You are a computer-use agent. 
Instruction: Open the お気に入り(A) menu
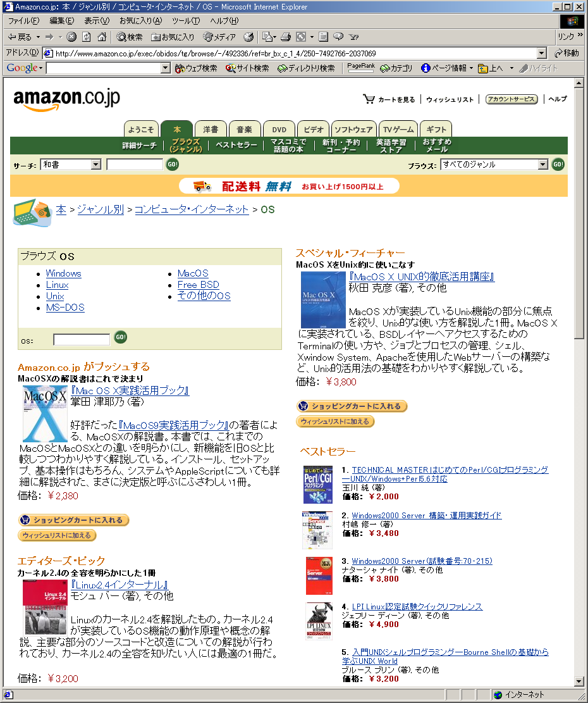[140, 21]
